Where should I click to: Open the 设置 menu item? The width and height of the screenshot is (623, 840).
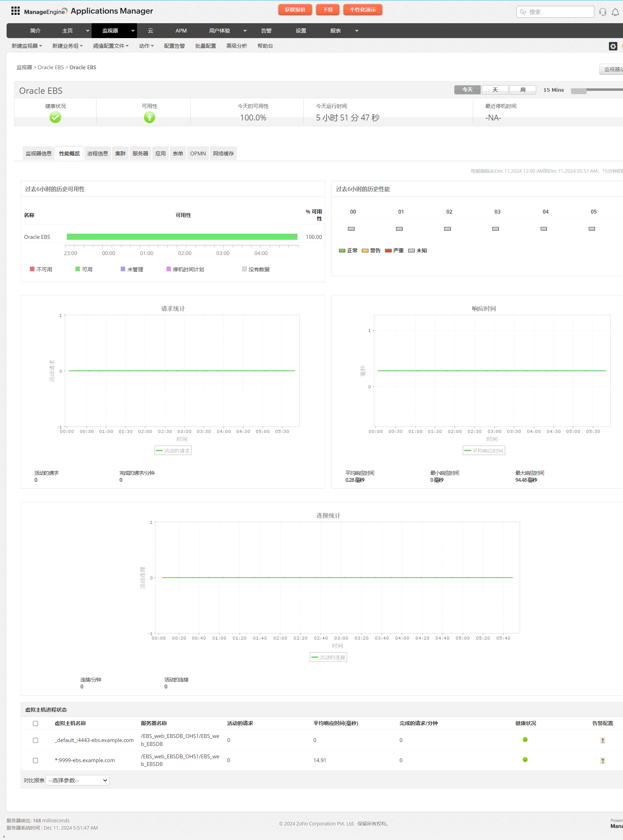pyautogui.click(x=301, y=31)
